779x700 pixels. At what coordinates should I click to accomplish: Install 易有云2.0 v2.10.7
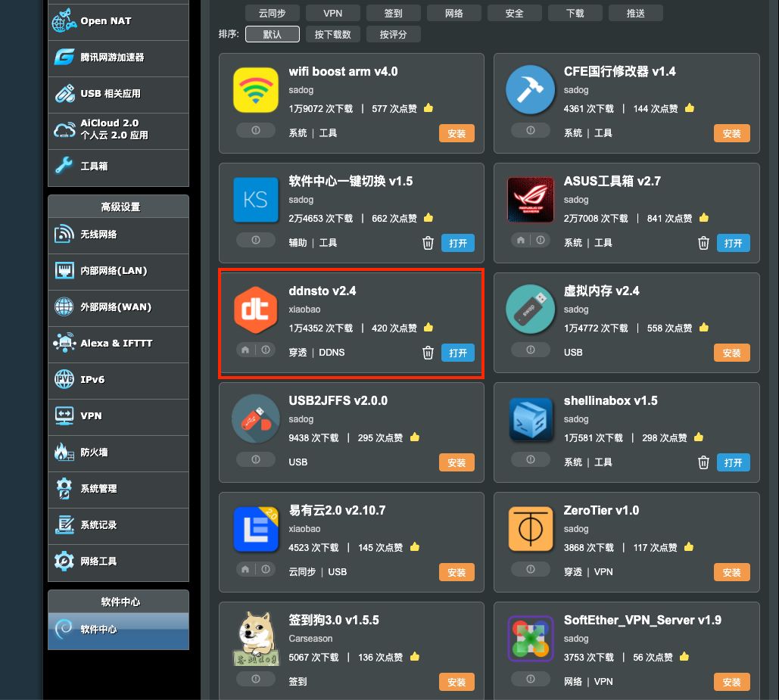point(456,572)
